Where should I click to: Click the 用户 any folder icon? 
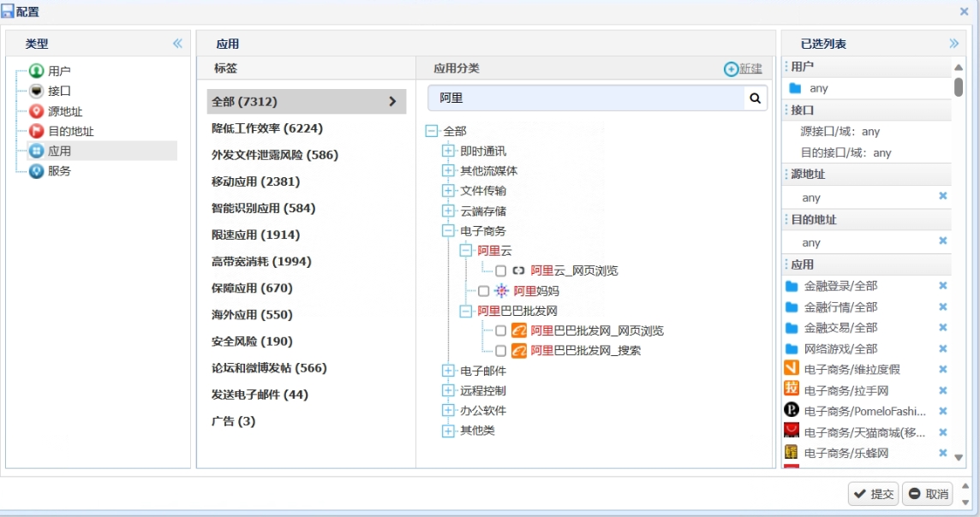795,88
